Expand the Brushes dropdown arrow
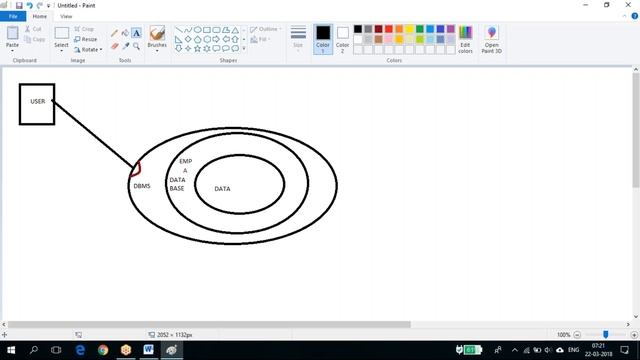The image size is (640, 360). pos(157,51)
